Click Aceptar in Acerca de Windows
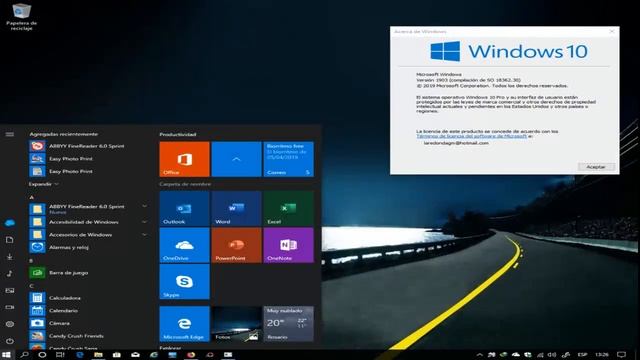640x360 pixels. click(596, 167)
